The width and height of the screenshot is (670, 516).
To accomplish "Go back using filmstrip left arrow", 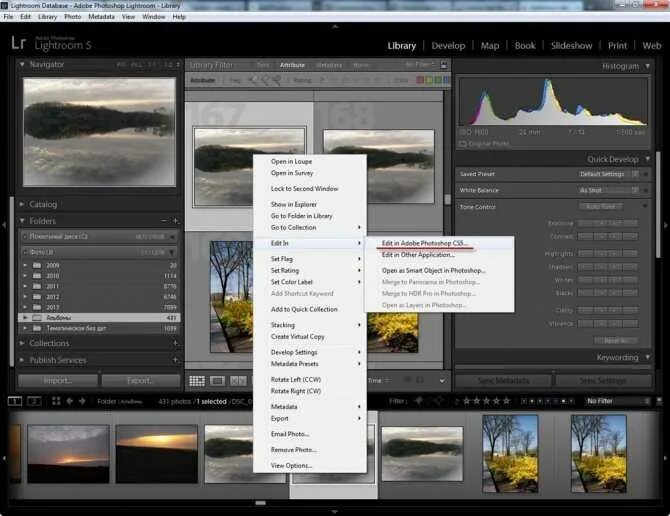I will pos(70,401).
